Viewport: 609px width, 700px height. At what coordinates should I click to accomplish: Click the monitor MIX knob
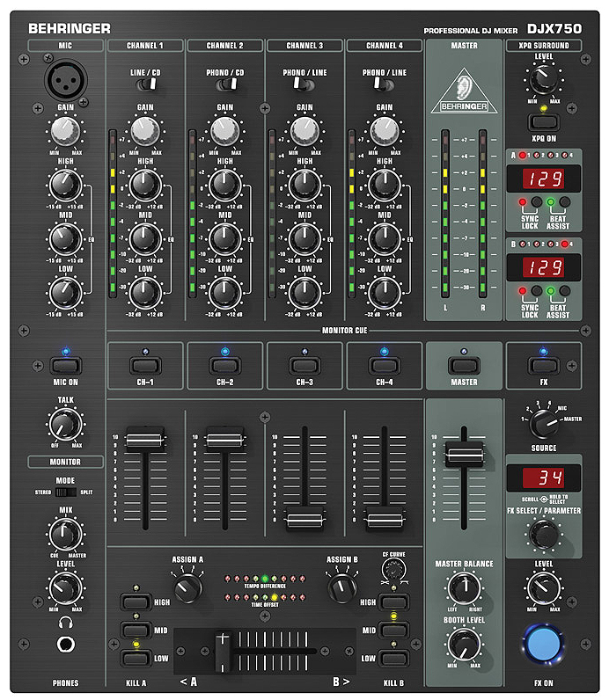[x=65, y=535]
